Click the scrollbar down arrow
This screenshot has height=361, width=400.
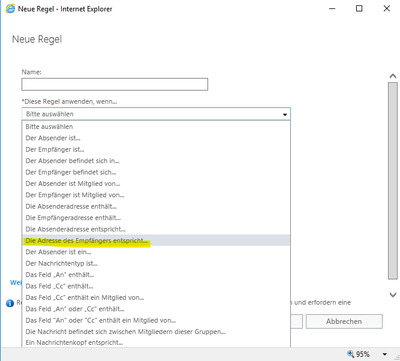(393, 295)
